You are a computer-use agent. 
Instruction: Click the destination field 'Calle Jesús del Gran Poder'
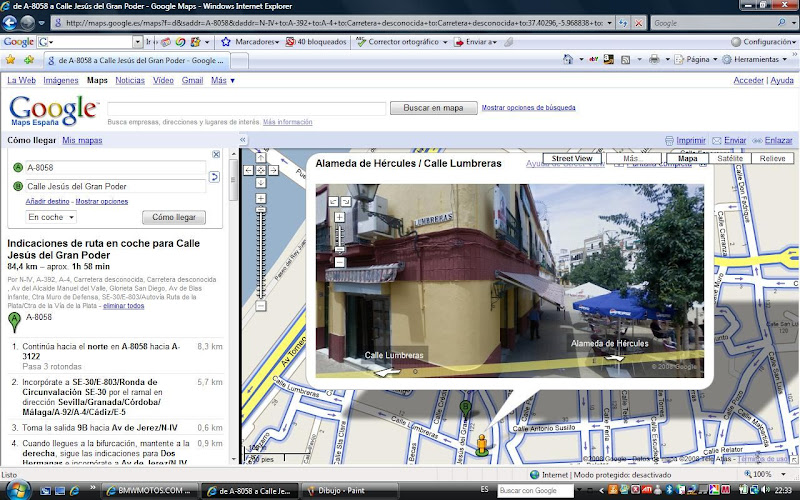pyautogui.click(x=116, y=186)
